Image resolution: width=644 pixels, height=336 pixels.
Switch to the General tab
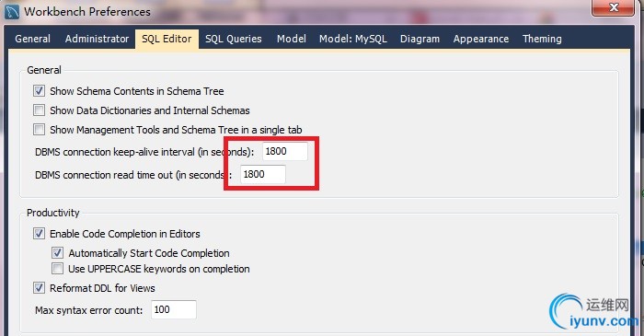coord(32,39)
